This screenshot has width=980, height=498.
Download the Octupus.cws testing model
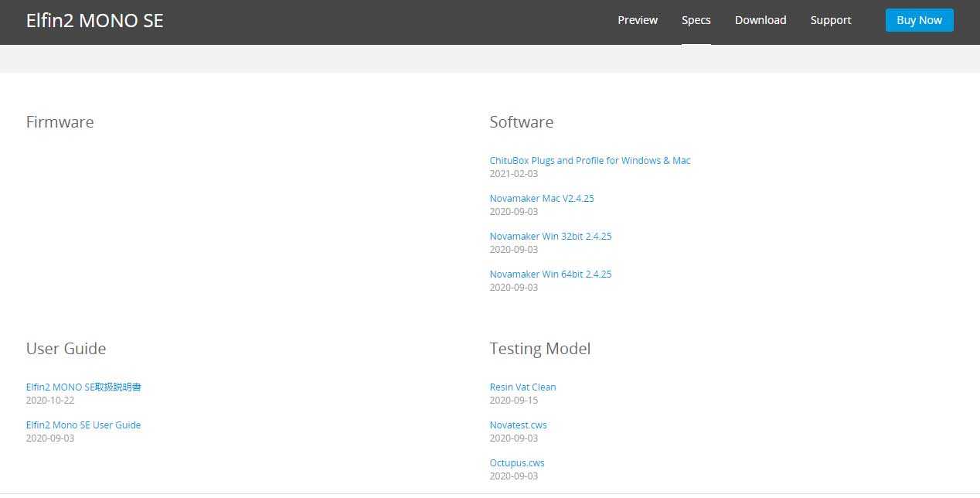point(516,463)
